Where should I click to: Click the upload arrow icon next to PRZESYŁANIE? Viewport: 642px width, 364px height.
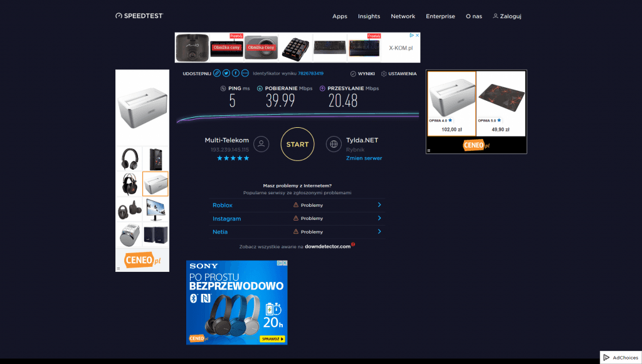tap(322, 88)
